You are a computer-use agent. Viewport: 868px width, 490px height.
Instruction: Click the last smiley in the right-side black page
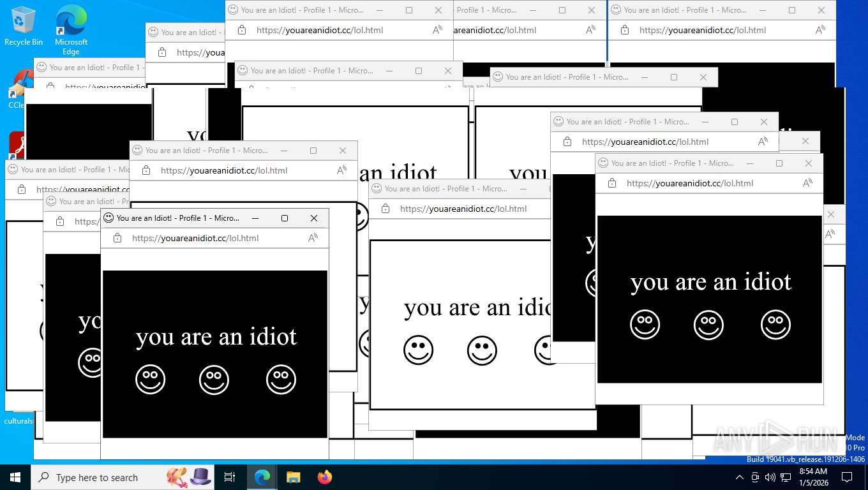(x=776, y=325)
